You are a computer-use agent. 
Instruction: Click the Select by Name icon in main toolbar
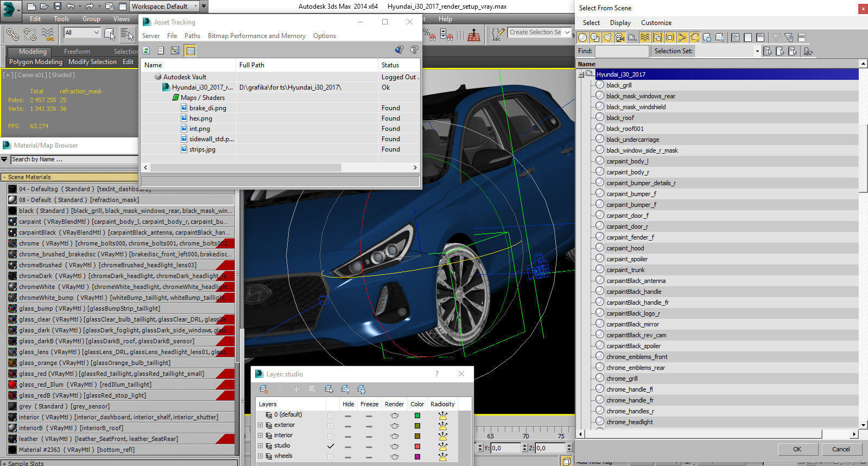coord(127,34)
